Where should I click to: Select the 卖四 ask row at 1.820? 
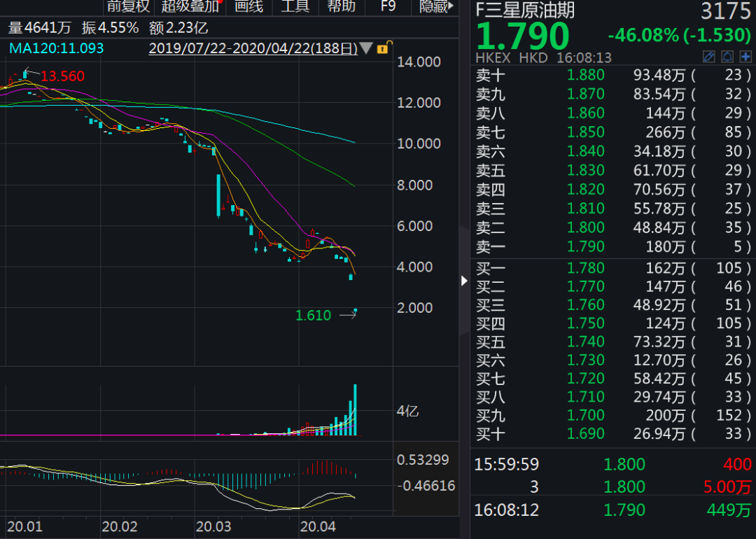pyautogui.click(x=612, y=190)
